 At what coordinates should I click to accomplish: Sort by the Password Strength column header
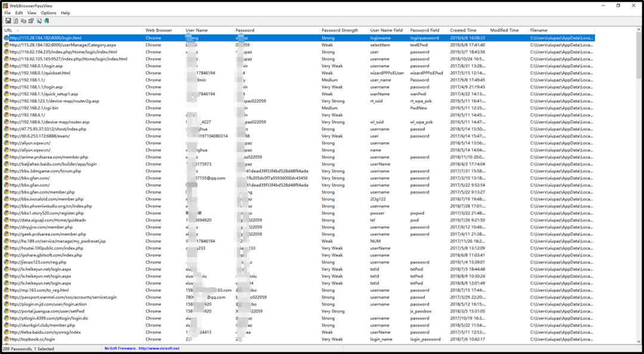click(x=344, y=30)
